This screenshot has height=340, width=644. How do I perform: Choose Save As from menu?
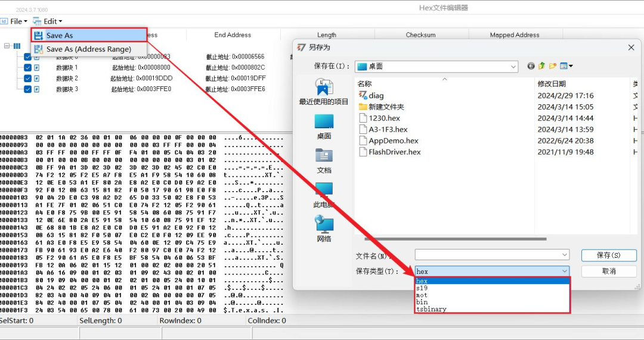coord(89,35)
